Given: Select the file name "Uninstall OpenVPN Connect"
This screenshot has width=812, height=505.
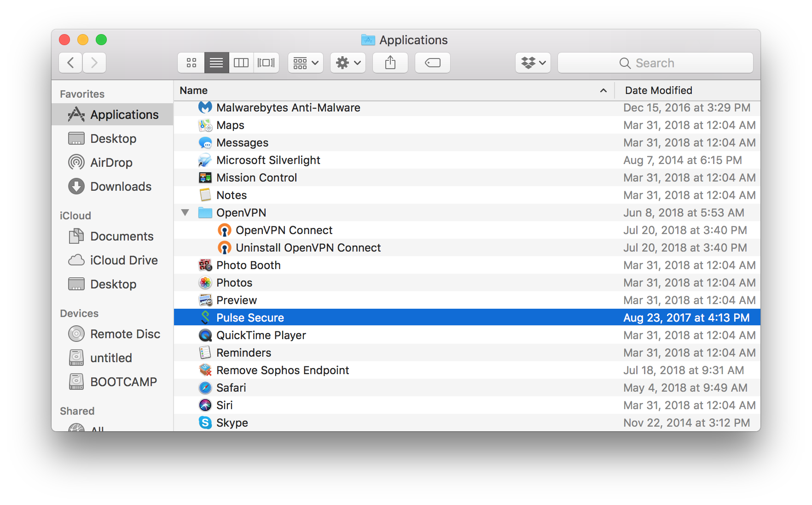Looking at the screenshot, I should [308, 248].
